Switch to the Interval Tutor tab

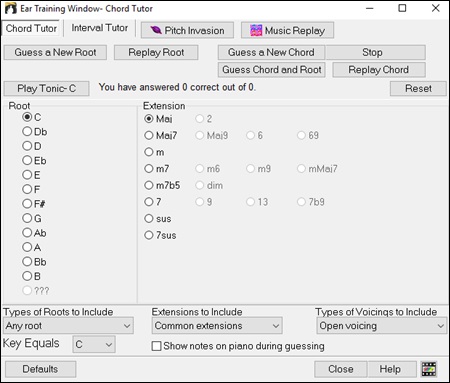(99, 28)
